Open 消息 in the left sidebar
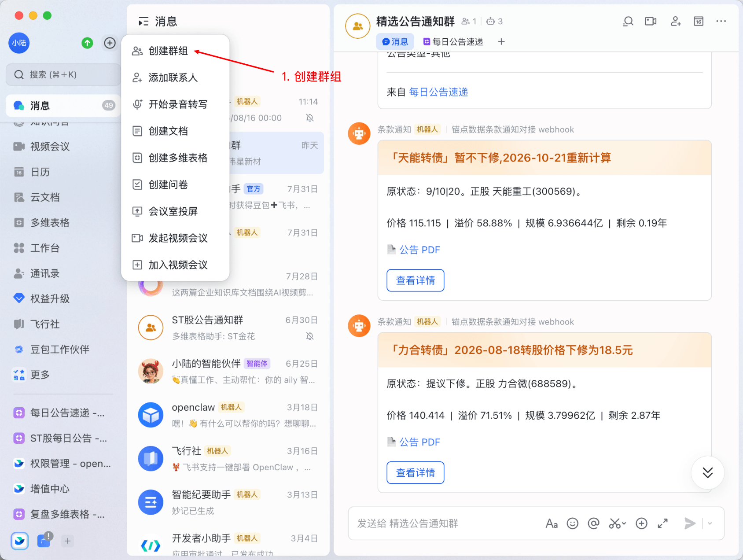The image size is (743, 560). pos(63,106)
